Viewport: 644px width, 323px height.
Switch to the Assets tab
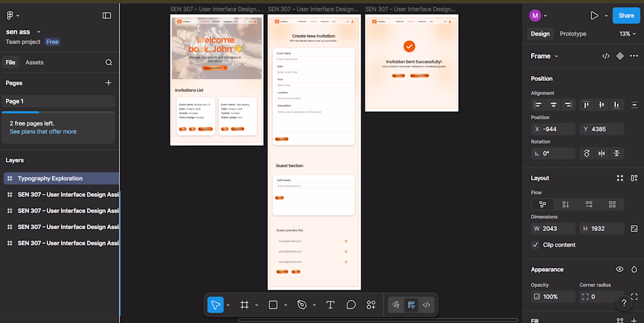pos(35,63)
